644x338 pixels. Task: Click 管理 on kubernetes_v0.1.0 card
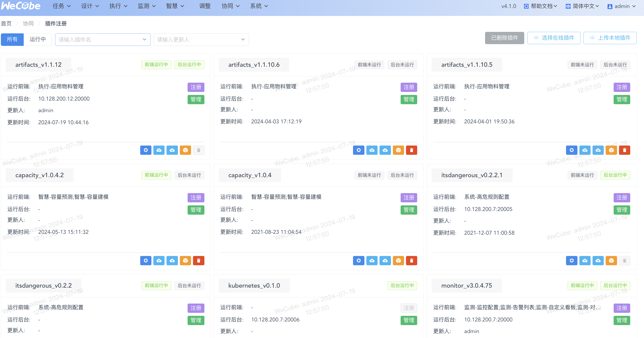(x=409, y=320)
